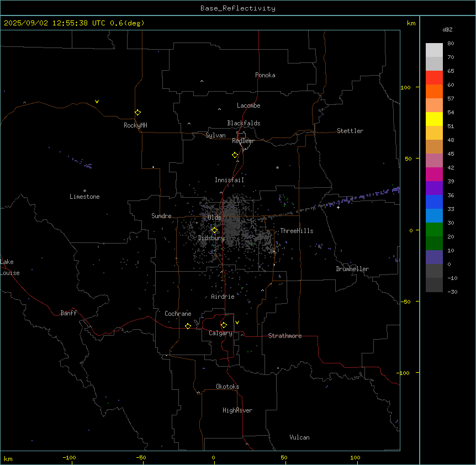
Task: Select the yellow V marker northwest of RockyMH
Action: pyautogui.click(x=97, y=102)
